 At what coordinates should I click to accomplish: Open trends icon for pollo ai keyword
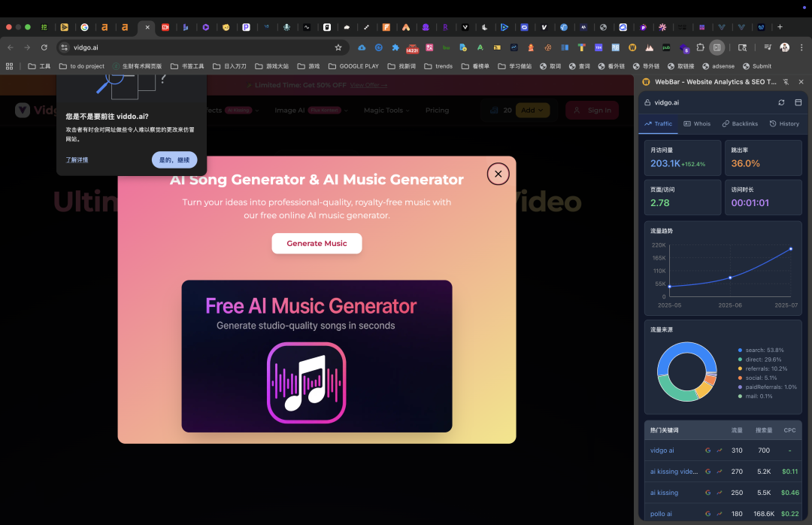click(x=720, y=514)
